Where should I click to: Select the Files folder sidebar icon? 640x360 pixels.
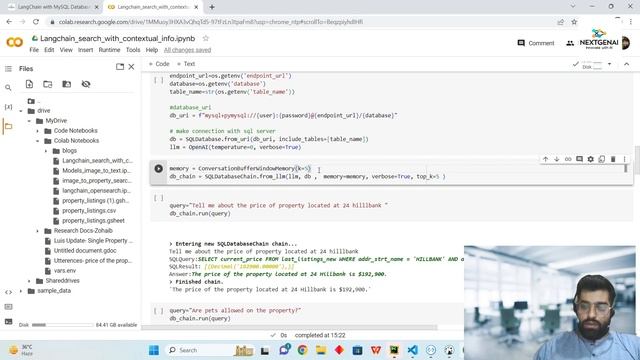pyautogui.click(x=8, y=126)
